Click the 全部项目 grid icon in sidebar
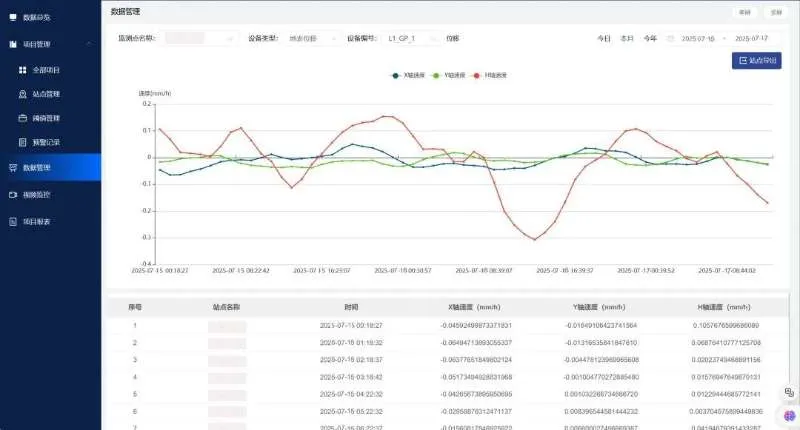Screen dimensions: 800x430 tap(22, 70)
